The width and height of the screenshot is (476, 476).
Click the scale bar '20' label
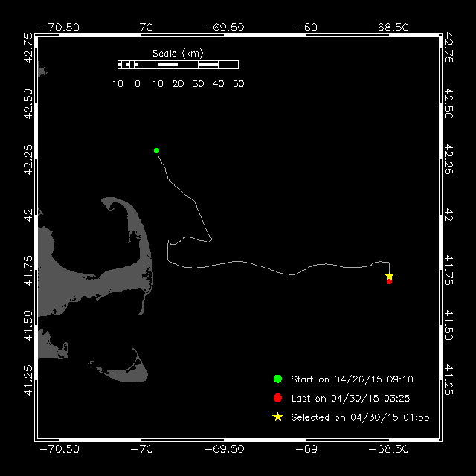click(x=178, y=84)
